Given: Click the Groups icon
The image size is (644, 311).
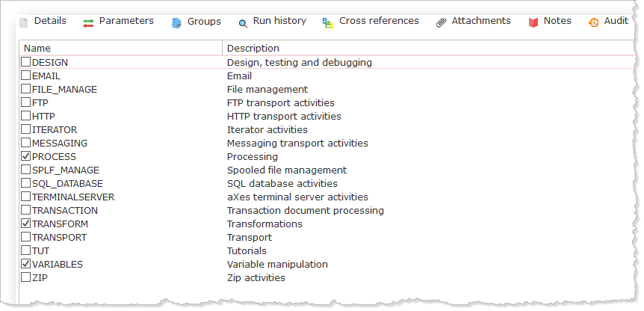Looking at the screenshot, I should coord(176,23).
